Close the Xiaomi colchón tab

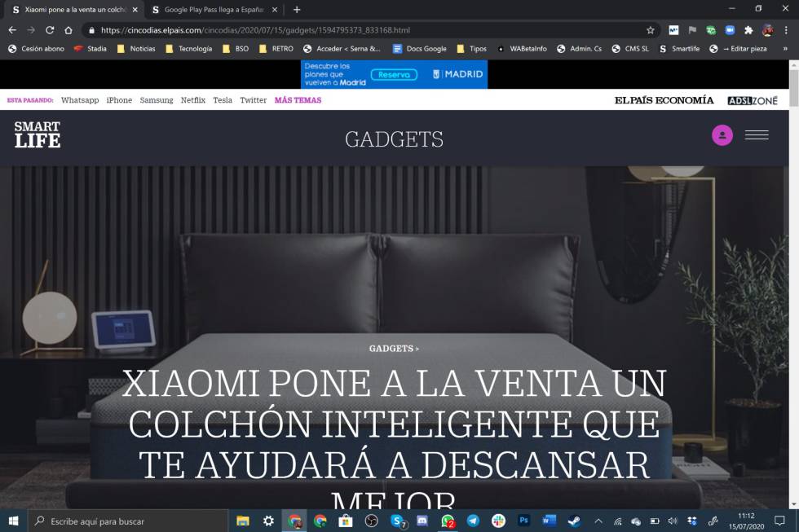coord(135,10)
